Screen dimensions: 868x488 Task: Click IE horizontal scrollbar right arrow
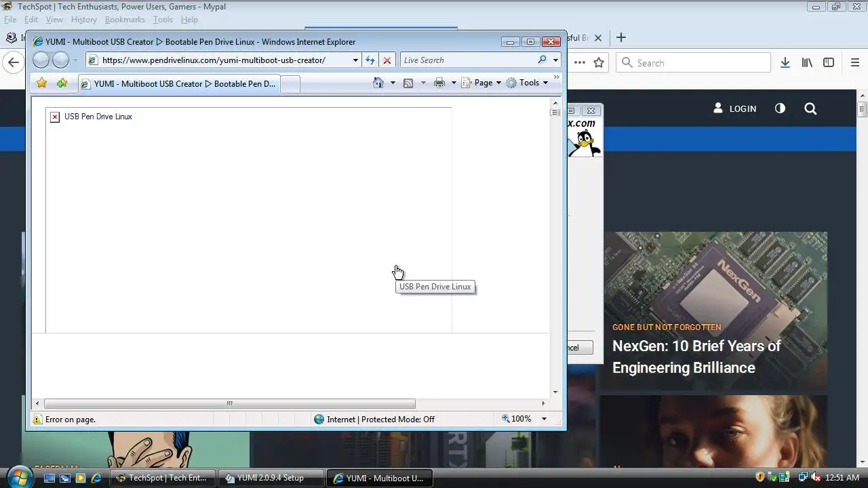(x=542, y=403)
